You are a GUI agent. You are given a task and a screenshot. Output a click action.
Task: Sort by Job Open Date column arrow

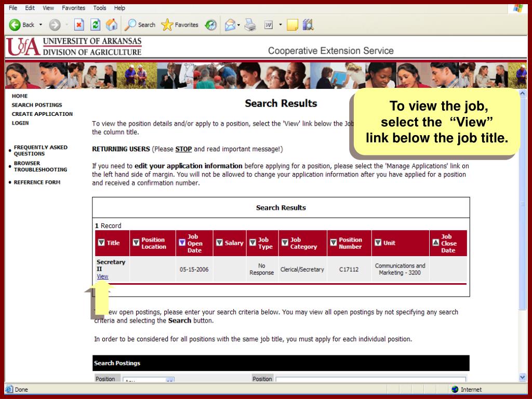[x=182, y=243]
